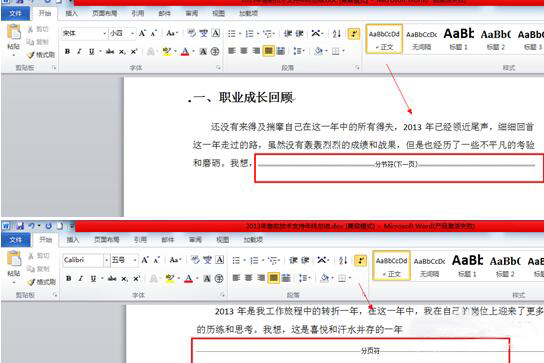Apply 标题 1 style in upper Word window
Screen dimensions: 544x363
(459, 39)
